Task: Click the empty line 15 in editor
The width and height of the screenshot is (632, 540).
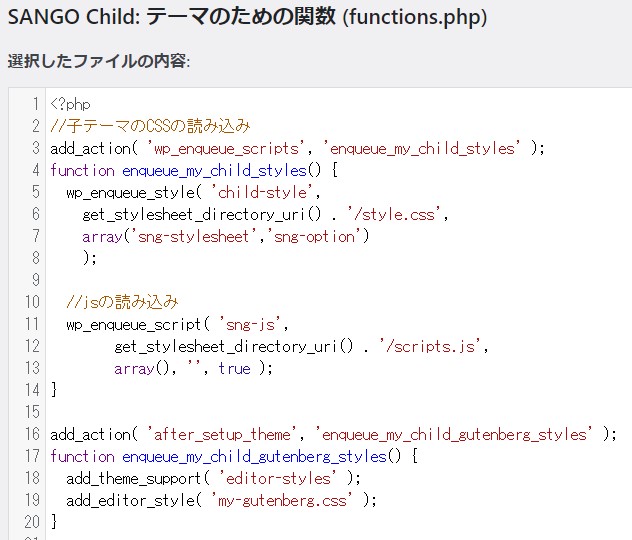Action: [339, 412]
